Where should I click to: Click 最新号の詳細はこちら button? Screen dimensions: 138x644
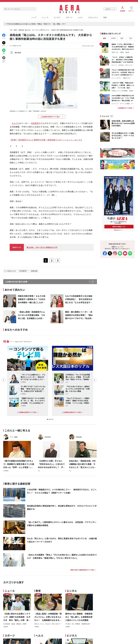tap(119, 226)
